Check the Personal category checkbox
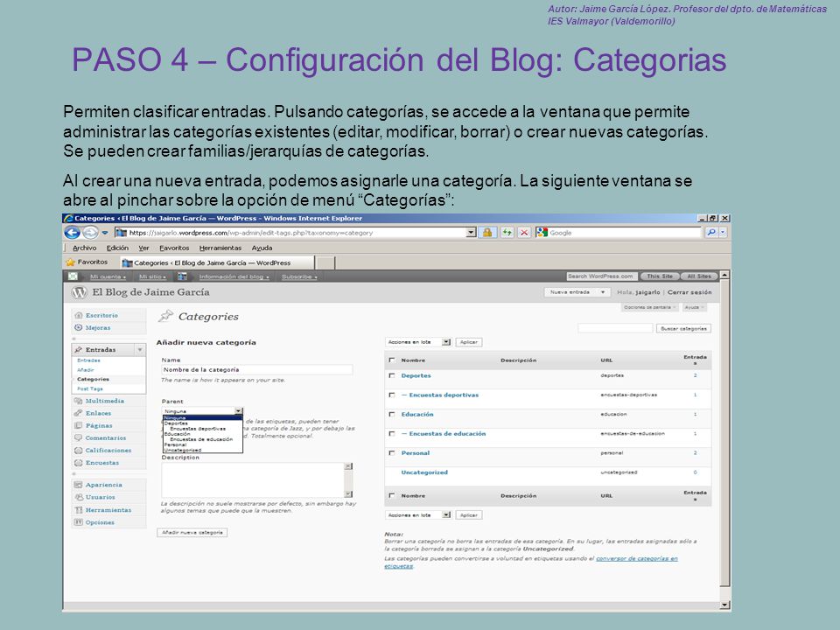 coord(392,452)
